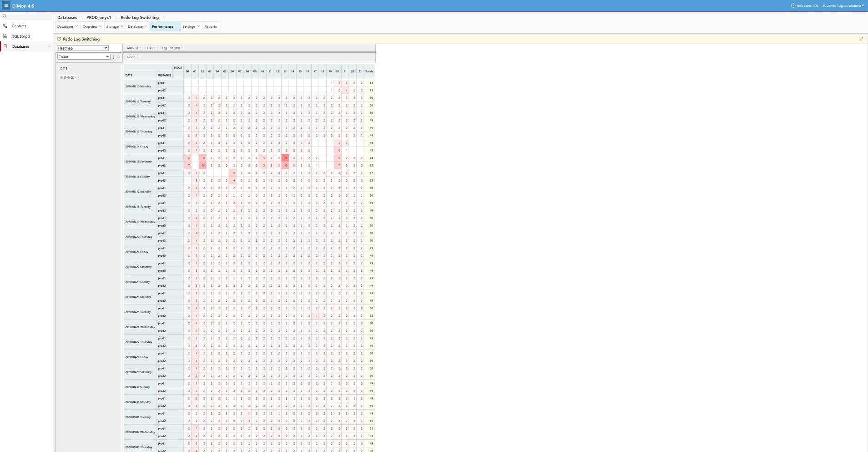Open the Heatmap renderer dropdown
This screenshot has width=868, height=452.
pyautogui.click(x=82, y=48)
